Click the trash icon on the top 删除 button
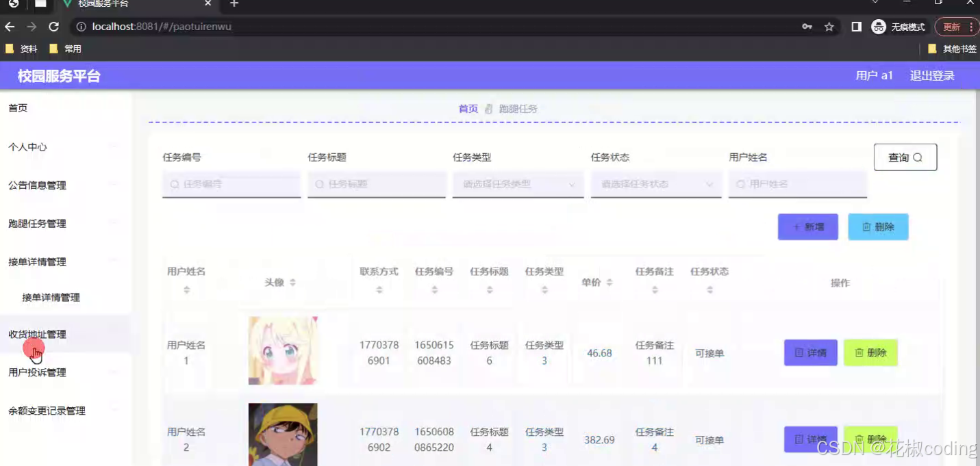 pyautogui.click(x=868, y=226)
